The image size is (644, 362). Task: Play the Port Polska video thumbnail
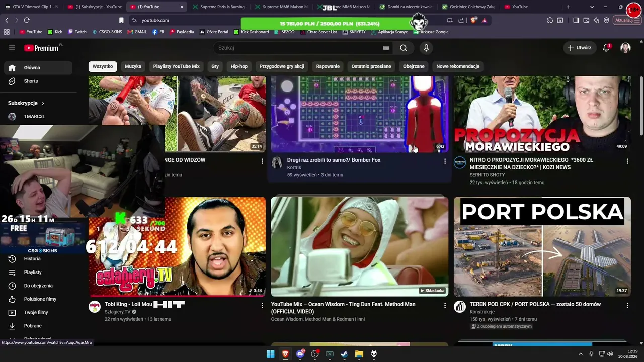(542, 246)
